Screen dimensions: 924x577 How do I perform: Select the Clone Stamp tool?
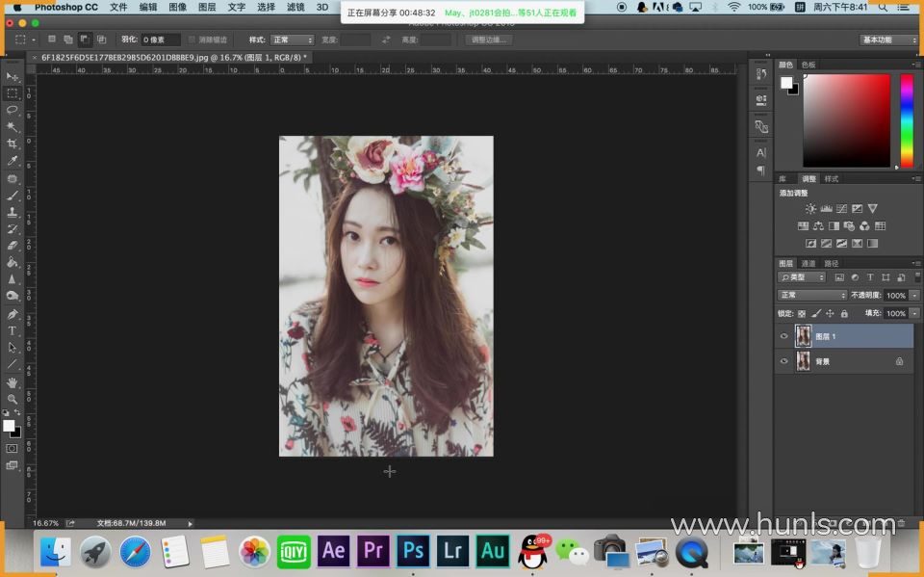coord(12,212)
